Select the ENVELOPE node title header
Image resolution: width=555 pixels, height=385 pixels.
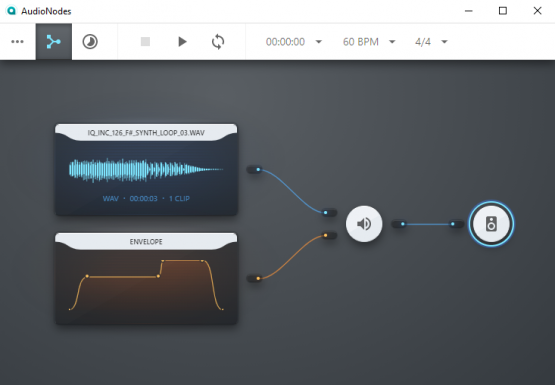click(x=146, y=242)
